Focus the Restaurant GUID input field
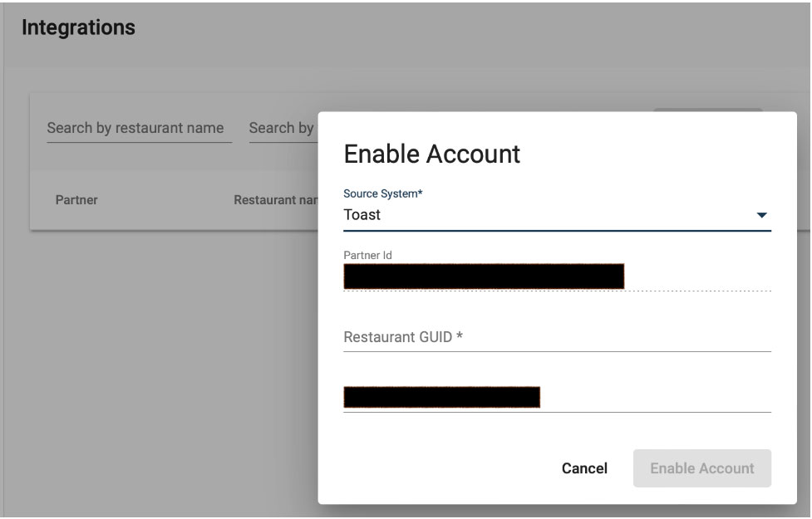Screen dimensions: 812x519 (557, 337)
